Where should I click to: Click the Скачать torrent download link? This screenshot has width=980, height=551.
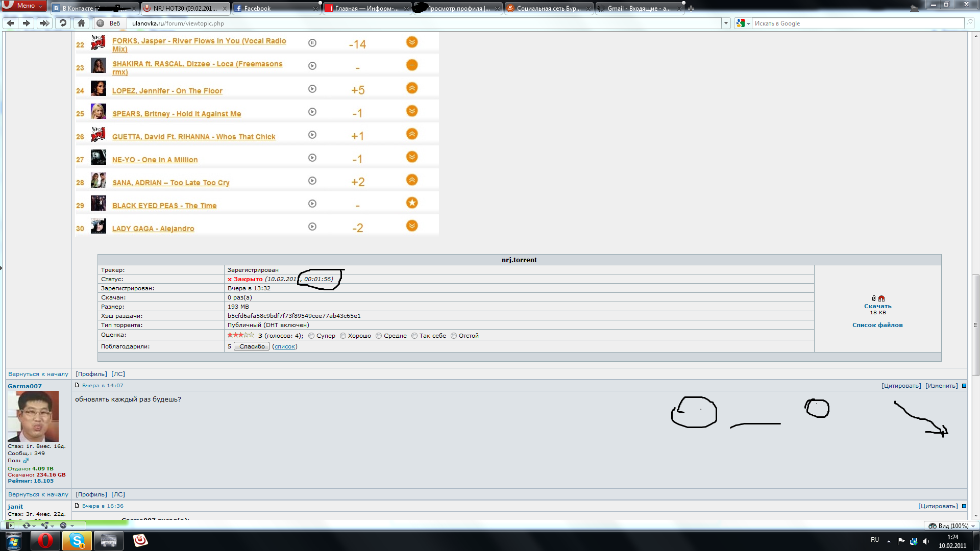point(877,306)
